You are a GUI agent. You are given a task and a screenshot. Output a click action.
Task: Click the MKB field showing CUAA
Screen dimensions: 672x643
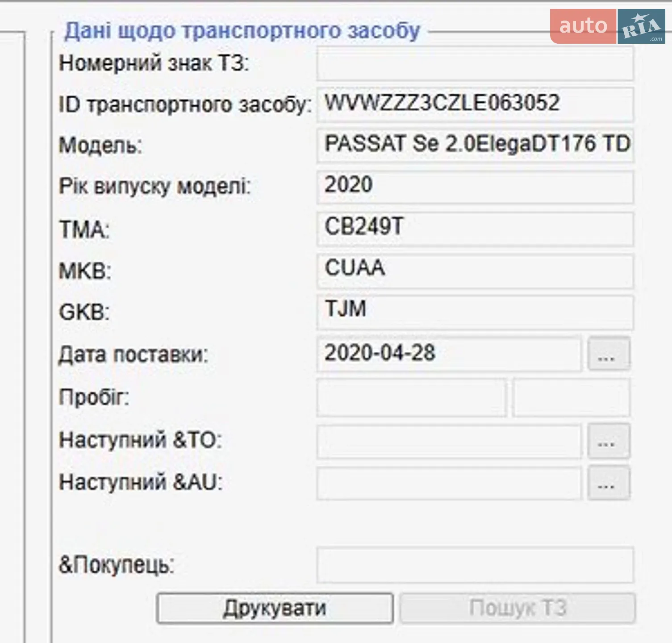click(475, 271)
